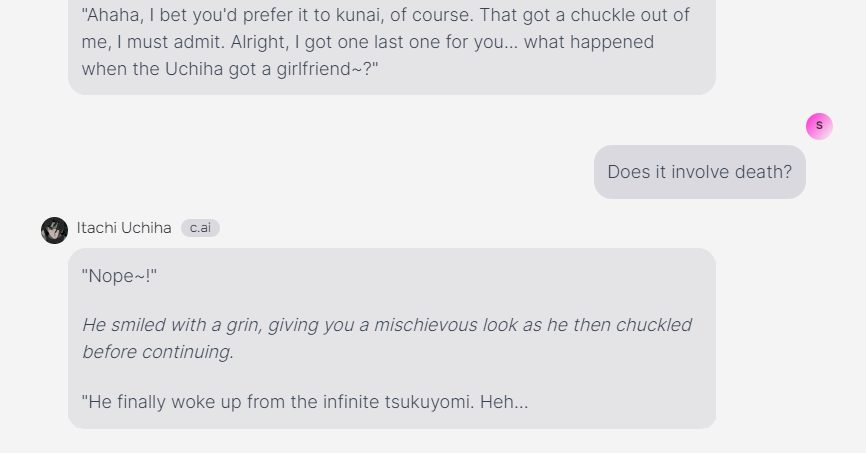This screenshot has width=866, height=453.
Task: Click the c.ai badge
Action: coord(200,228)
